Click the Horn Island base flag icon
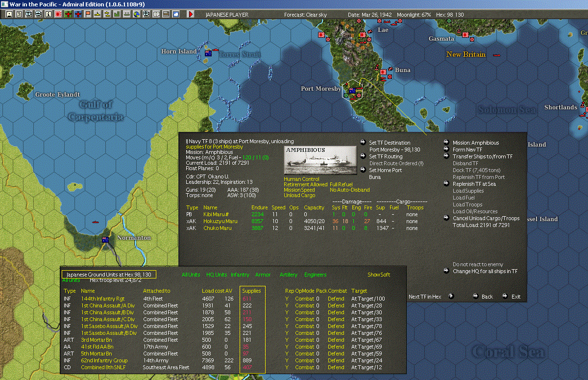The width and height of the screenshot is (588, 380). tap(208, 53)
